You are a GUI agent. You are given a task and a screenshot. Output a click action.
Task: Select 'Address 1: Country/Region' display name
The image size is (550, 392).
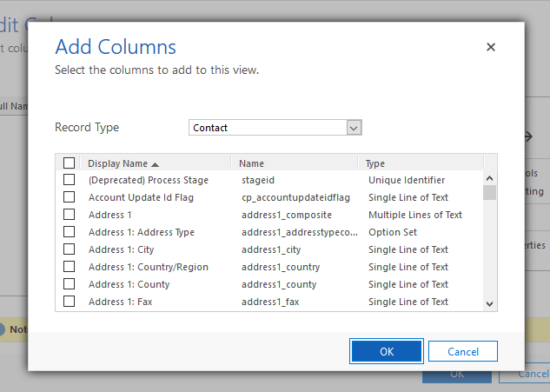pos(149,267)
